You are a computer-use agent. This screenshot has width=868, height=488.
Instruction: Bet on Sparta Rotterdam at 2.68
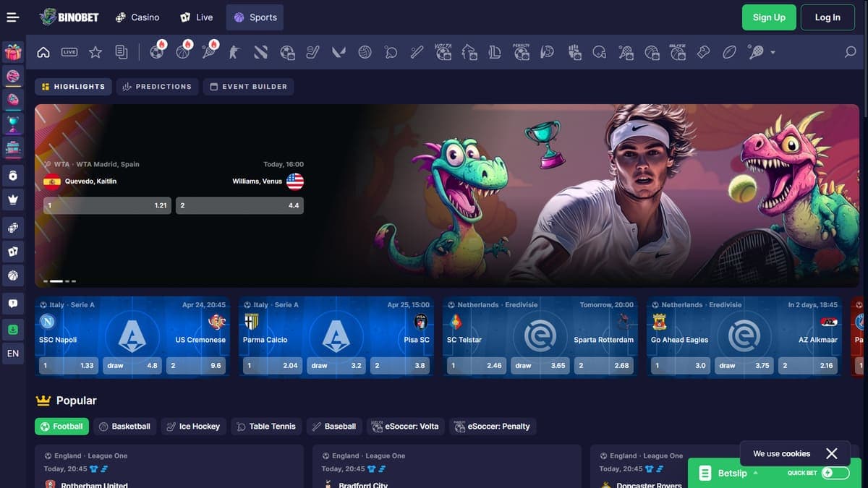click(604, 366)
